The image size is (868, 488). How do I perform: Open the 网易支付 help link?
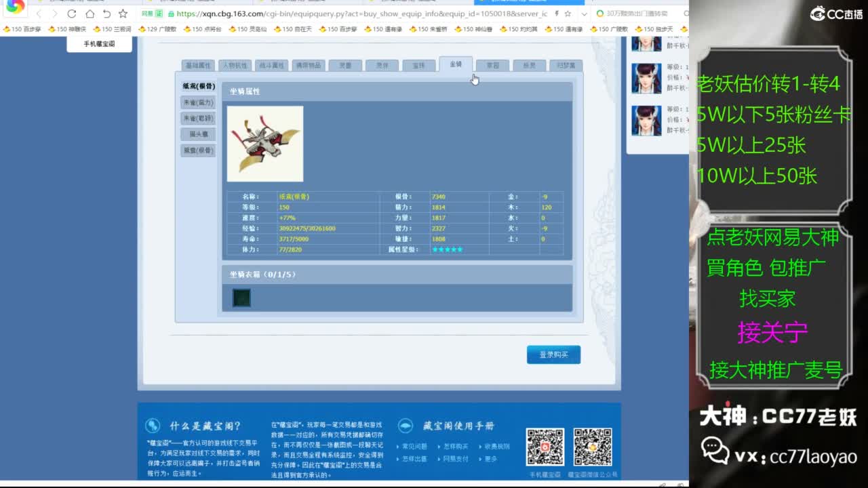456,459
